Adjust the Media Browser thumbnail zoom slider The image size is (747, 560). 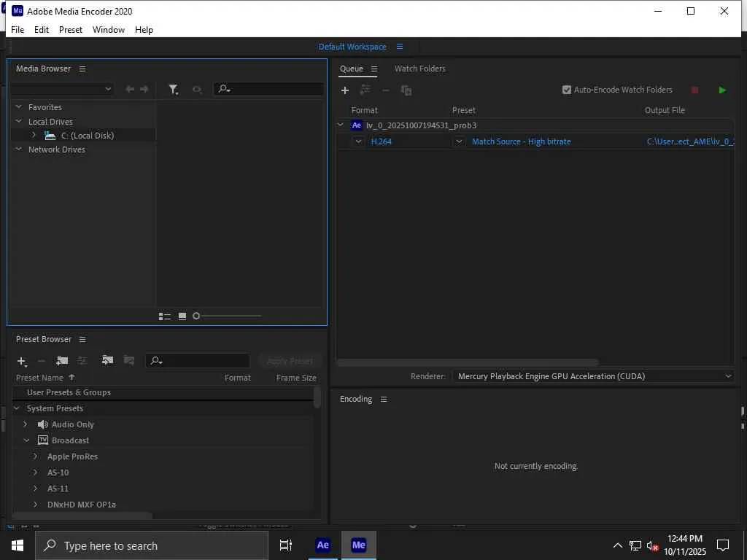[196, 316]
